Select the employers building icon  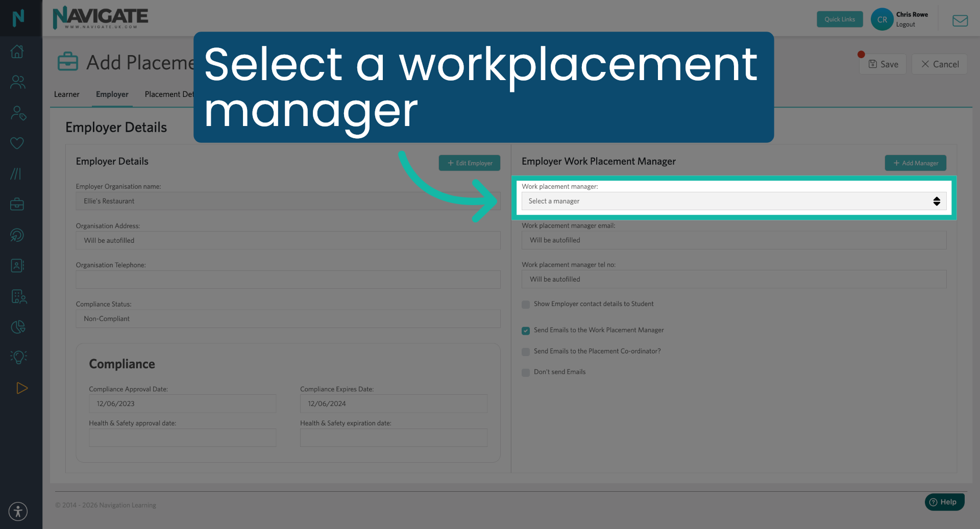click(x=17, y=296)
